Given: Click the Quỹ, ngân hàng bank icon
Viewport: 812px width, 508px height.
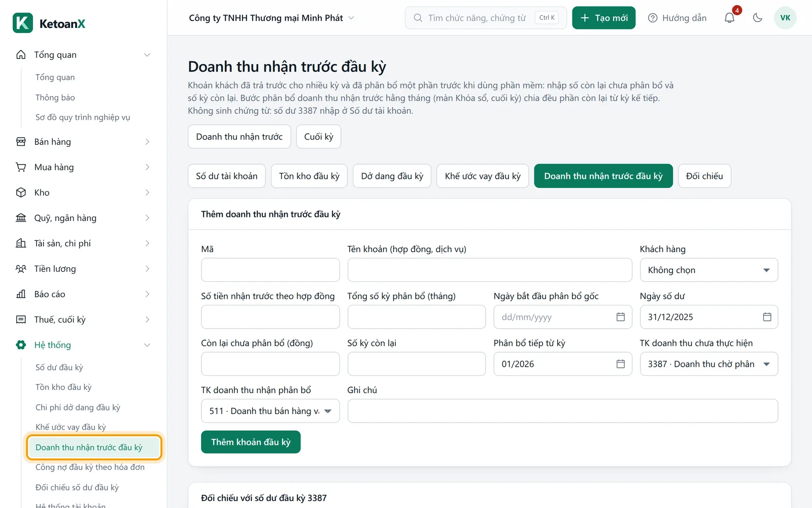Looking at the screenshot, I should (21, 218).
